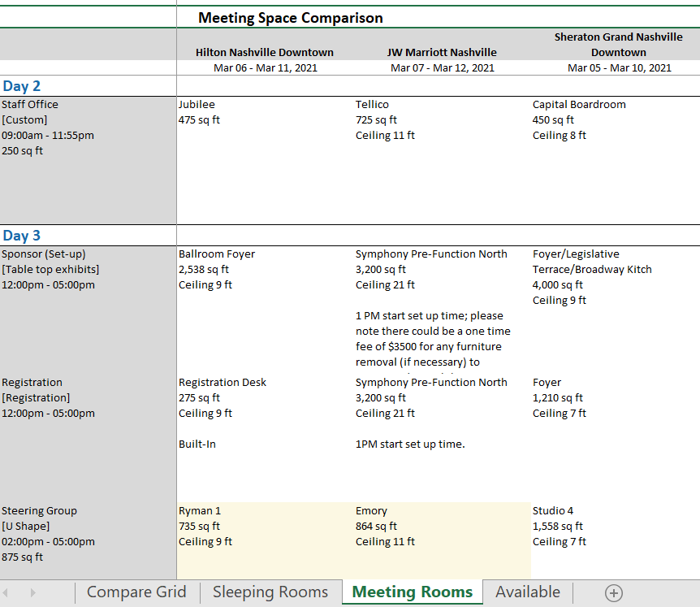The width and height of the screenshot is (700, 607).
Task: Open the Sleeping Rooms sheet
Action: (270, 592)
